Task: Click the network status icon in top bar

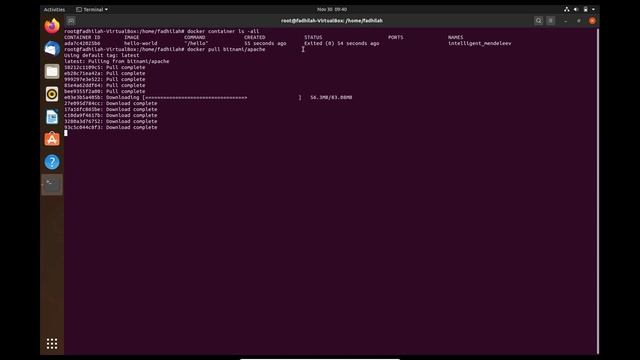Action: [567, 9]
